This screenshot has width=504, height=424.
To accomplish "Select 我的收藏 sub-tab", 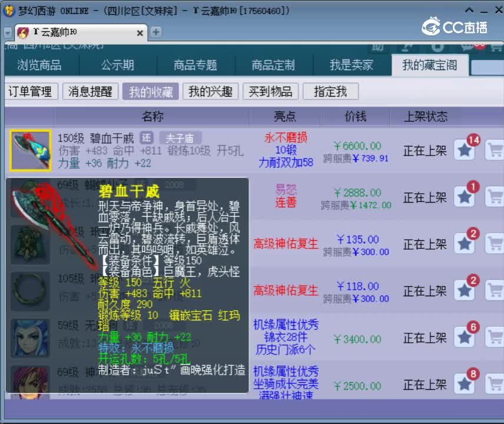I will point(150,92).
